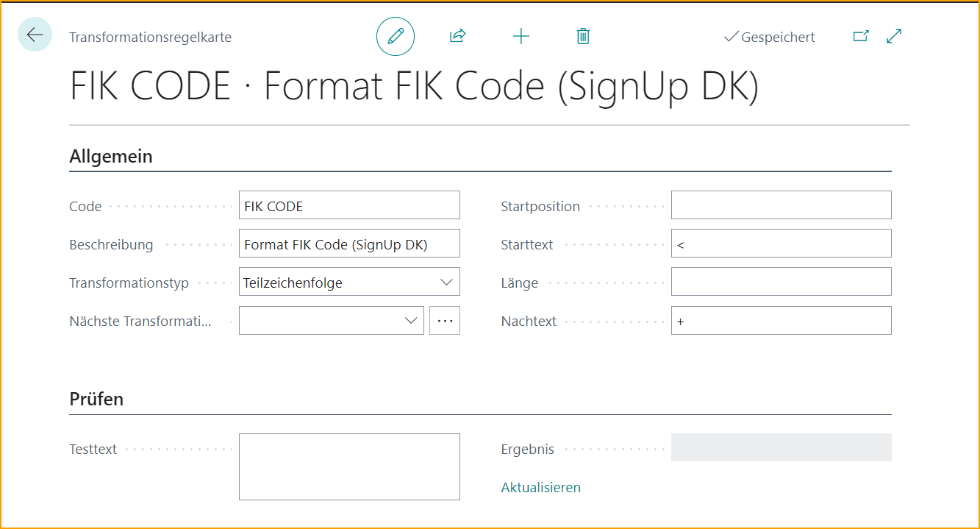Click into the Code field
The height and width of the screenshot is (529, 980).
(349, 206)
